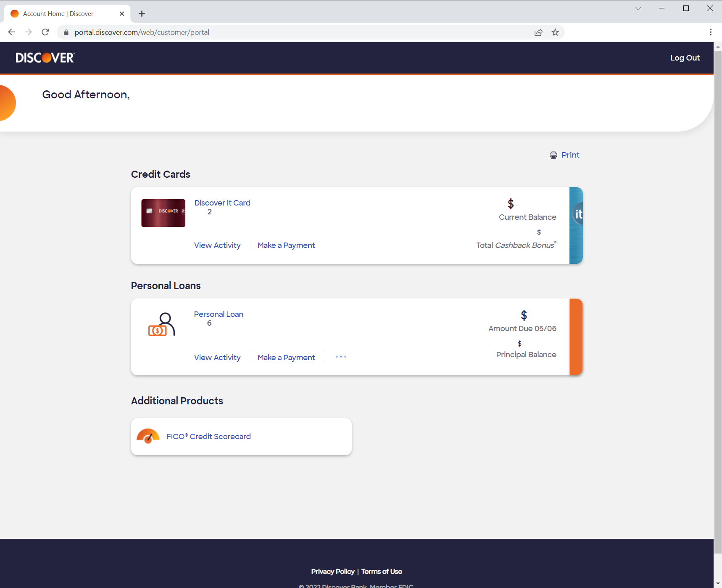
Task: Click Log Out in the top navigation
Action: 685,58
